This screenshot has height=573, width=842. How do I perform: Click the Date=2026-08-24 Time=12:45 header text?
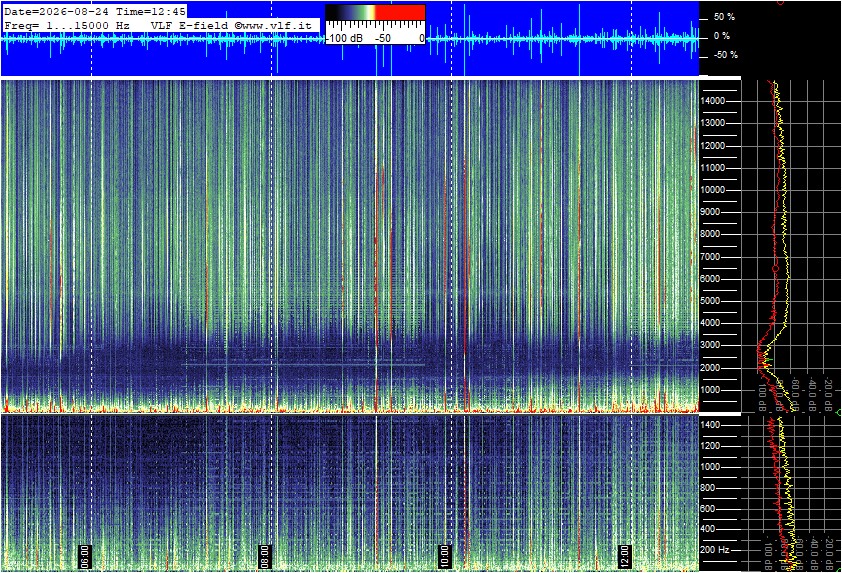pos(95,11)
